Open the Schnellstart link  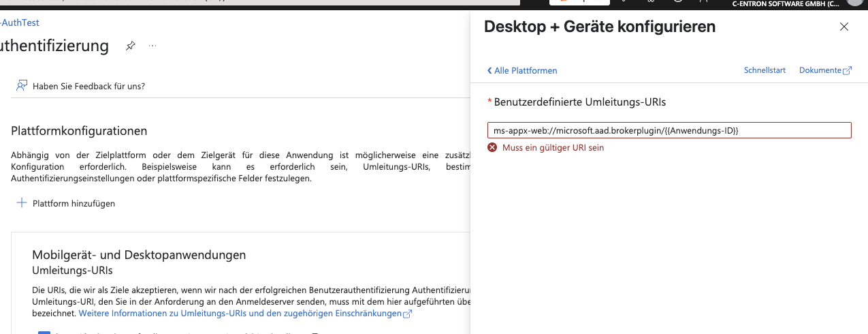(765, 71)
